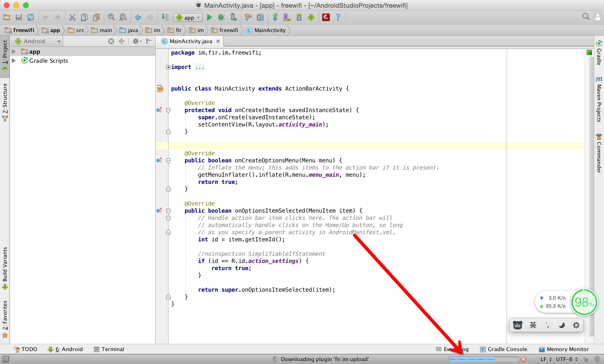Screen dimensions: 604x364
Task: Open SDK Manager icon
Action: (x=299, y=17)
